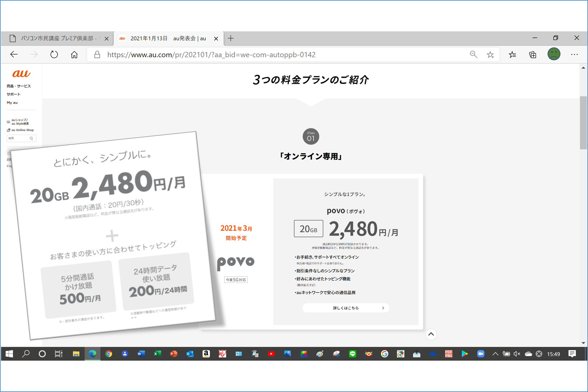The height and width of the screenshot is (392, 588).
Task: Open PDF PNG converter taskbar icon
Action: pyautogui.click(x=448, y=354)
